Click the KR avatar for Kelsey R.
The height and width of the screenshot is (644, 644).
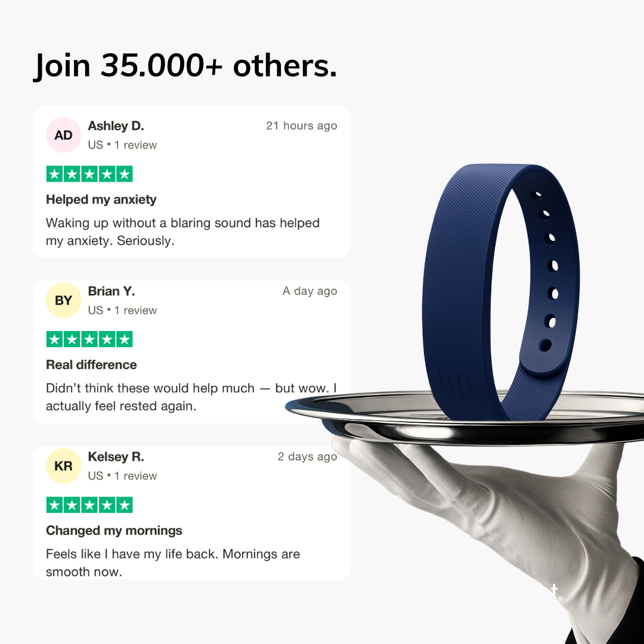(x=63, y=466)
